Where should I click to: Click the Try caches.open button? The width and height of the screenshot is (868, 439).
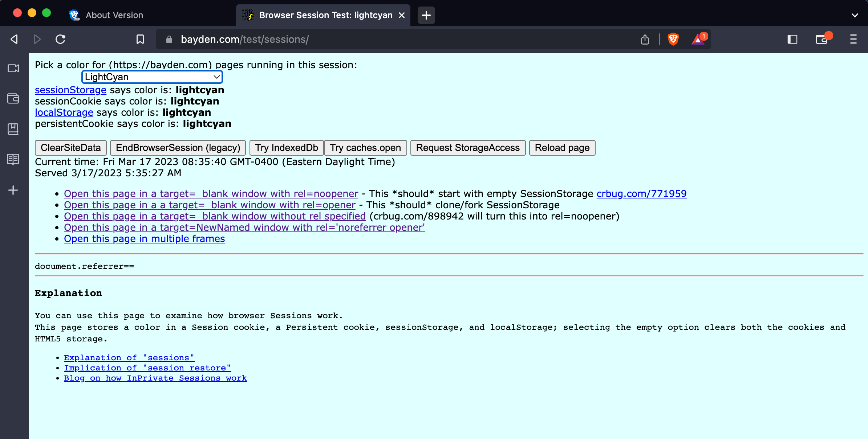[x=365, y=148]
